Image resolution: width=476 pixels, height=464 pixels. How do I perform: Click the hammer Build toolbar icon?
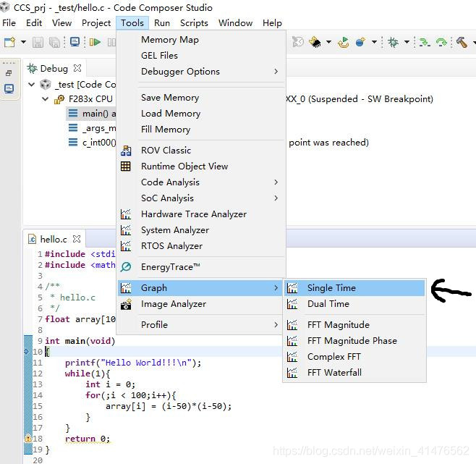[x=462, y=42]
